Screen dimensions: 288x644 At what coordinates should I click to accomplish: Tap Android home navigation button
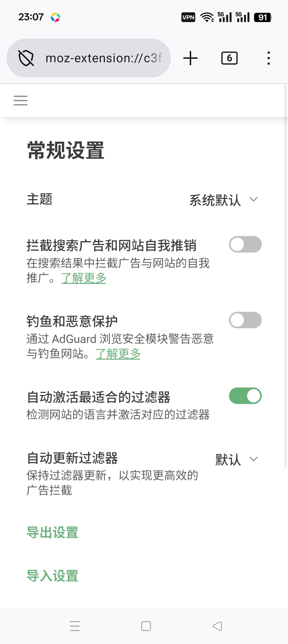click(x=146, y=626)
